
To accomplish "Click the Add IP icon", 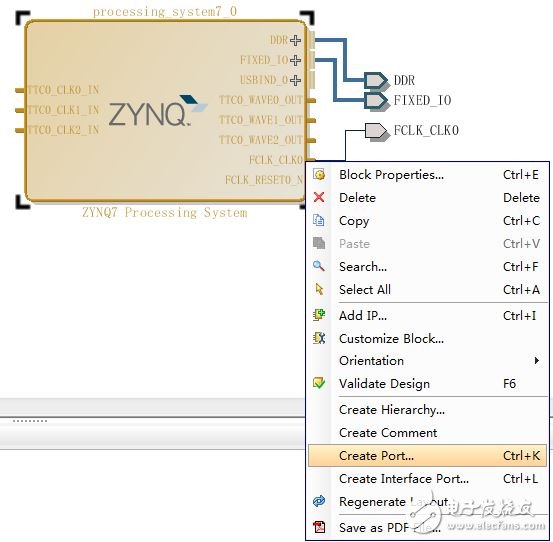I will coord(319,315).
